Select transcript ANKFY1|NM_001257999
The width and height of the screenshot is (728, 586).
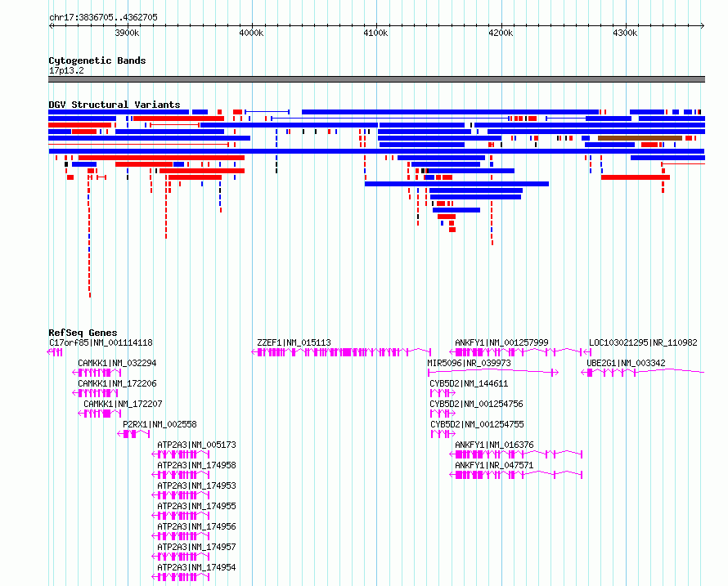501,342
